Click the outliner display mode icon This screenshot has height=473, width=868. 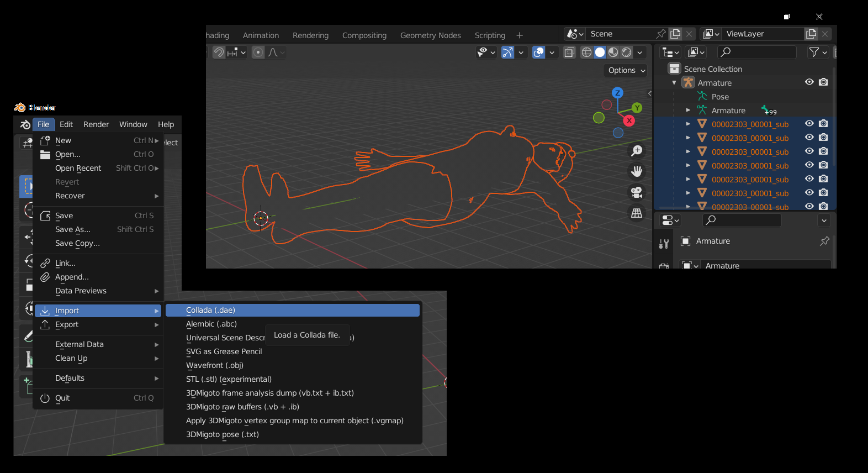click(x=696, y=52)
